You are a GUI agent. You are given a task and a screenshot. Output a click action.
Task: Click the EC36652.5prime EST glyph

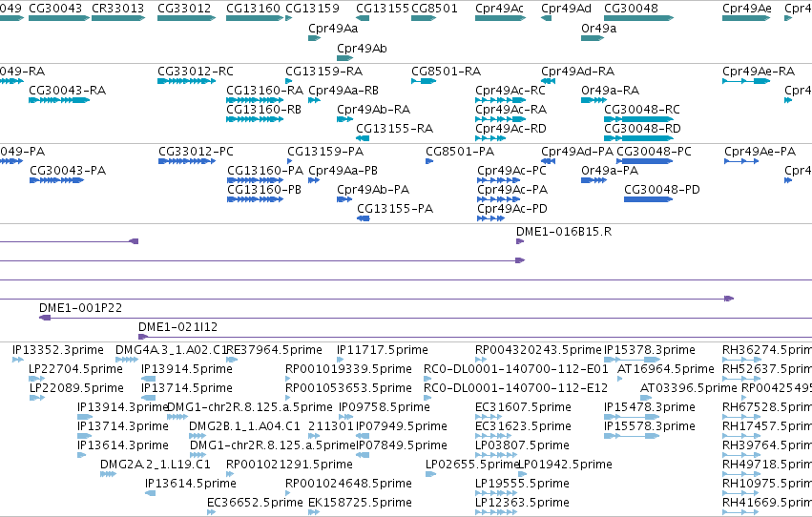pos(211,512)
